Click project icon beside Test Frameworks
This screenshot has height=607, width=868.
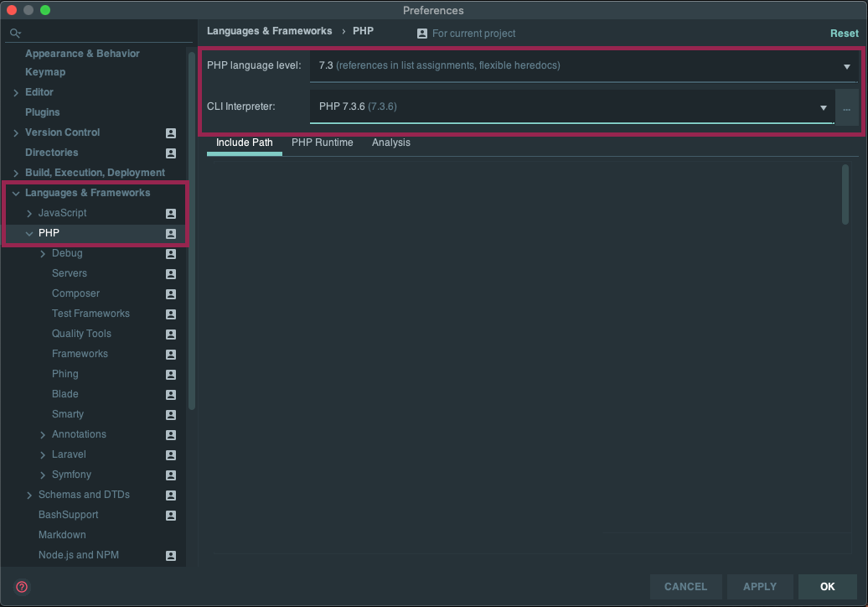pyautogui.click(x=171, y=314)
